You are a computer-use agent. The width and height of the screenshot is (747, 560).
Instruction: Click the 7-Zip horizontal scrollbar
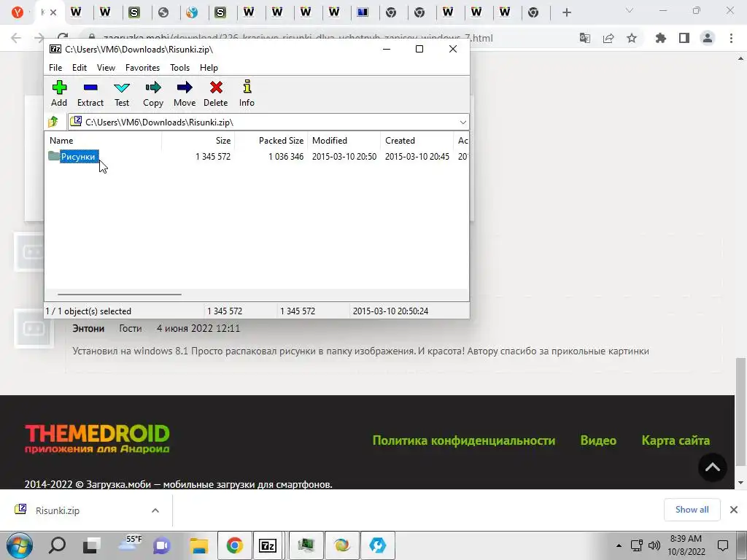[119, 295]
